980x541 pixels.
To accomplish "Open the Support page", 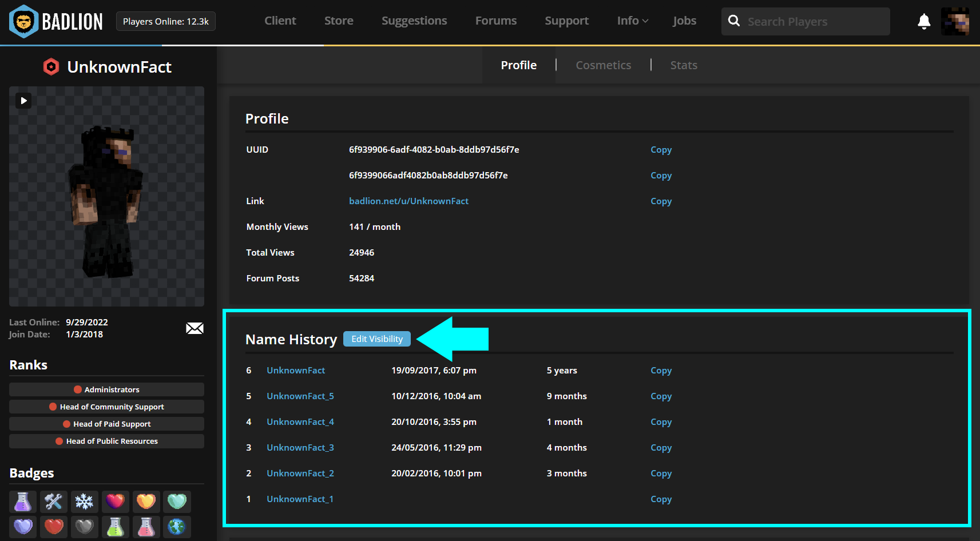I will pos(566,21).
